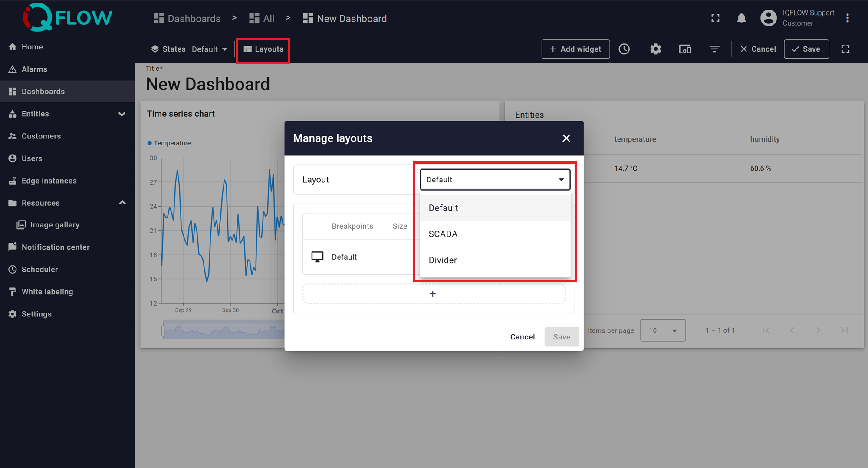Image resolution: width=868 pixels, height=468 pixels.
Task: Click the add breakpoint plus button
Action: tap(433, 294)
